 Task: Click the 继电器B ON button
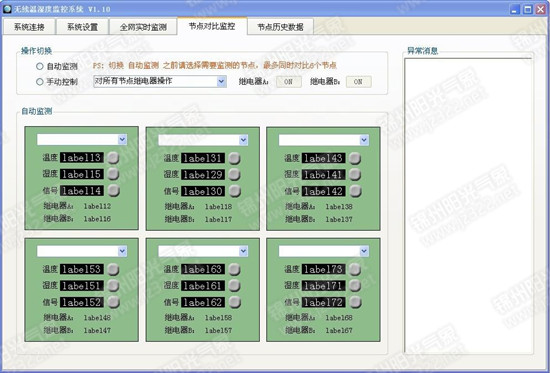pyautogui.click(x=358, y=82)
